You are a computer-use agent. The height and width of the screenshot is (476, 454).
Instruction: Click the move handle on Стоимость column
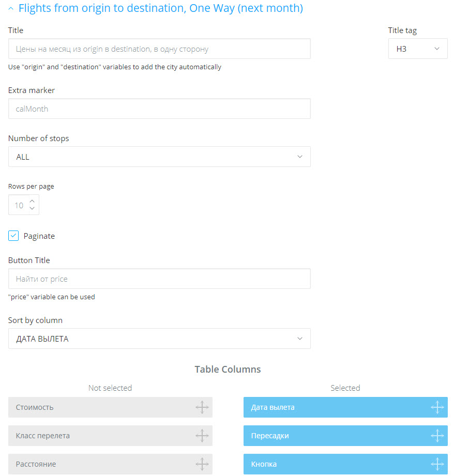[202, 407]
